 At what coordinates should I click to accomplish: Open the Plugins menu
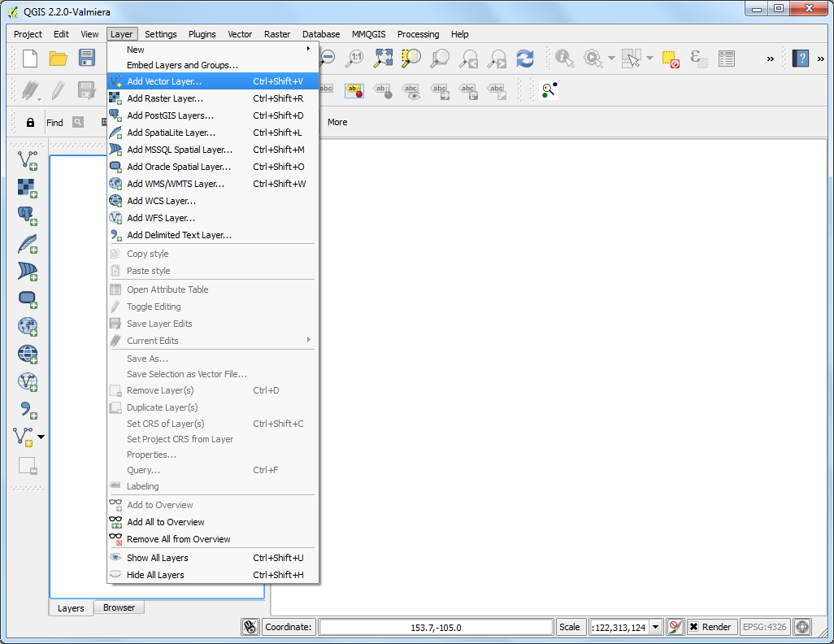pos(202,34)
